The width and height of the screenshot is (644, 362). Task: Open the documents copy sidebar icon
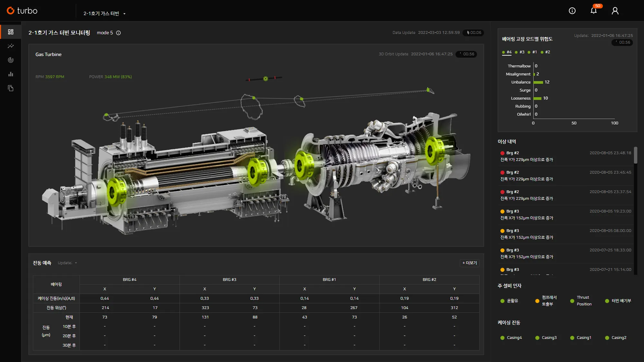point(11,88)
